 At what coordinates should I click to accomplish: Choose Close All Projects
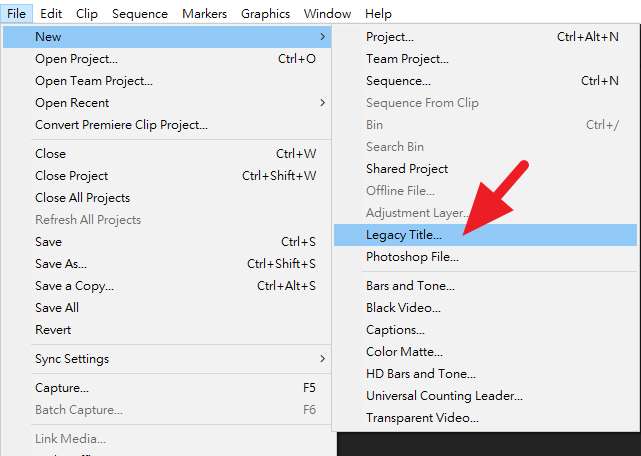click(x=82, y=198)
